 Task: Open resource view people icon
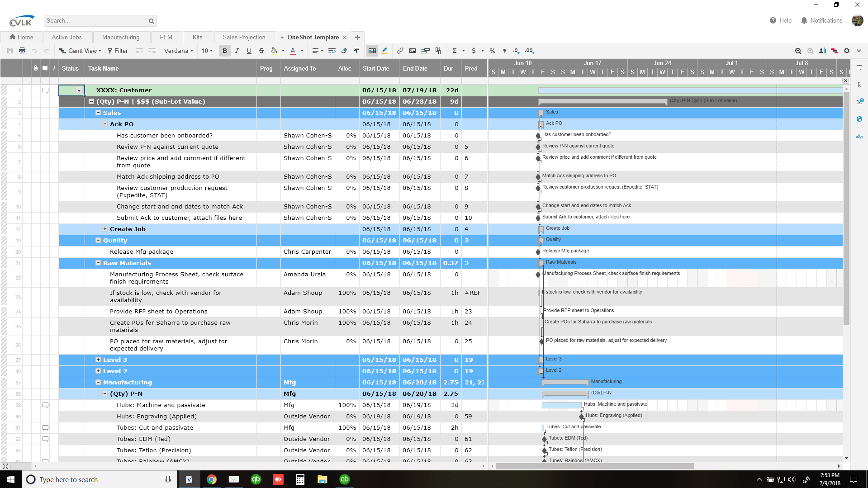822,51
